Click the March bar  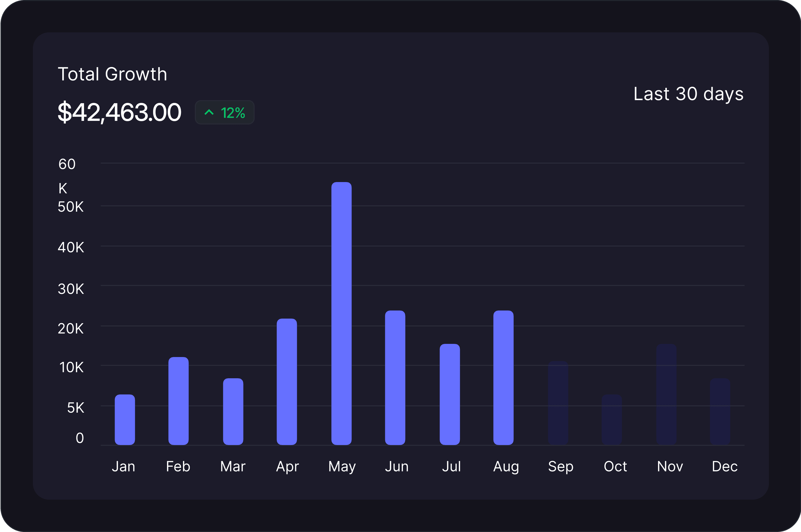click(233, 412)
